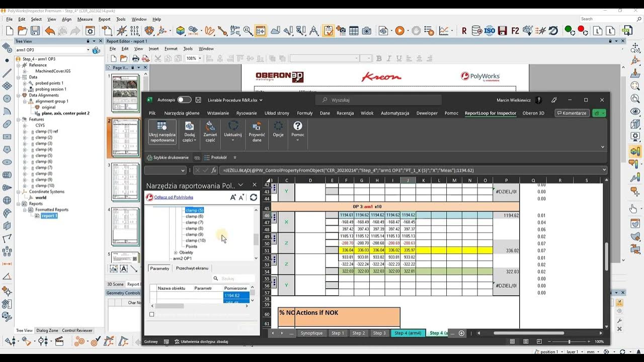644x362 pixels.
Task: Click the PDF export icon in Report Editor
Action: (146, 58)
